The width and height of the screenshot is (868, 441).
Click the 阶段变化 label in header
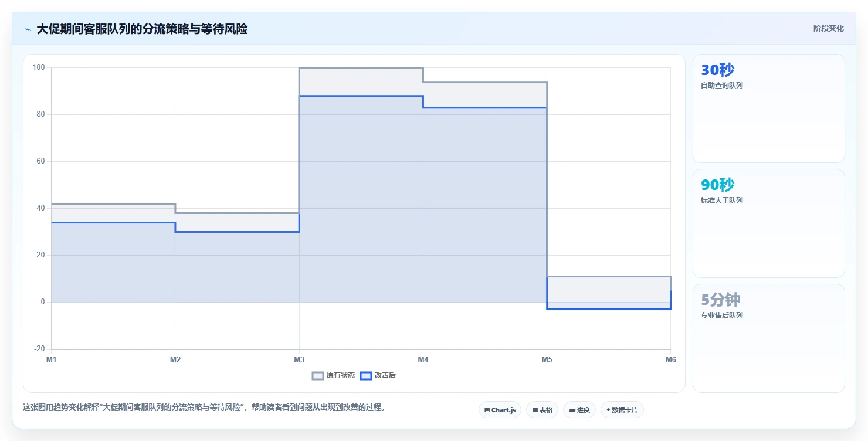pos(829,29)
